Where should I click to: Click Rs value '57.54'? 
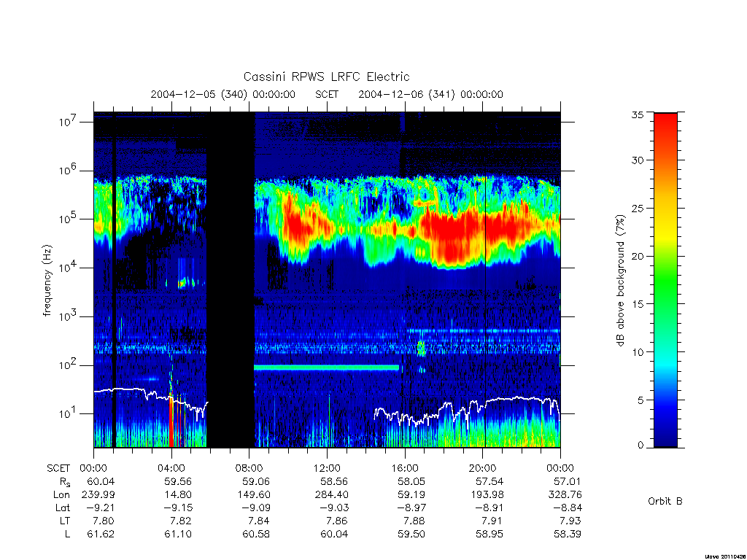[x=489, y=481]
